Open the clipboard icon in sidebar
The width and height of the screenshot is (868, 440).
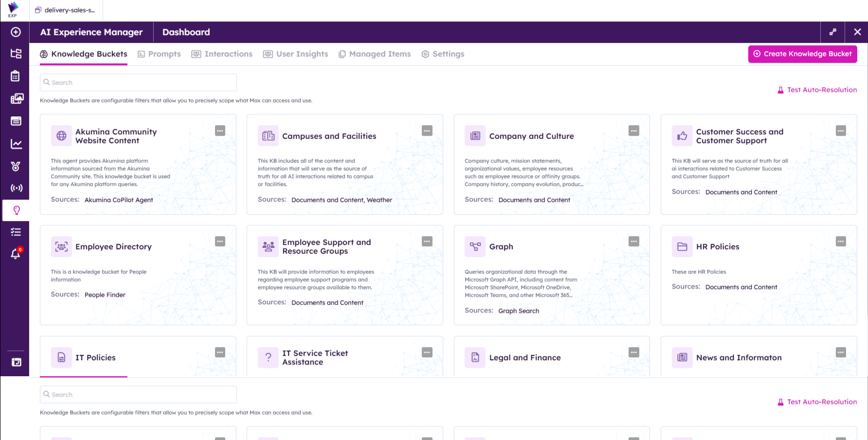coord(16,76)
